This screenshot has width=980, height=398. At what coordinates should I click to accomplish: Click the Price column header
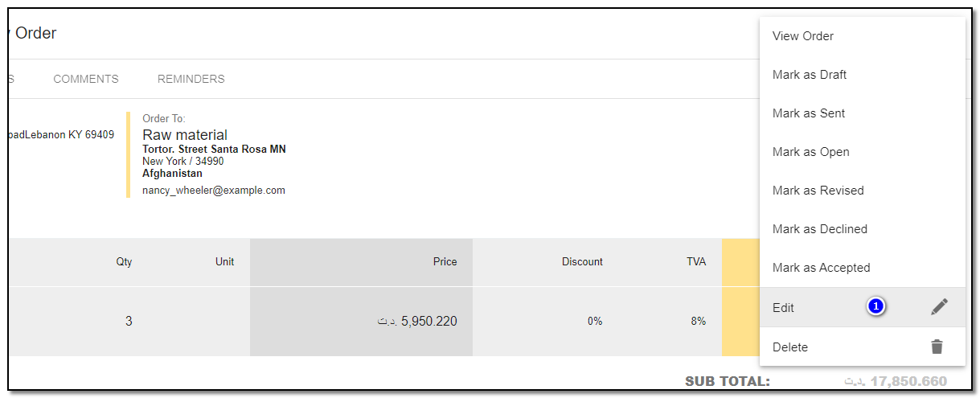pos(445,261)
